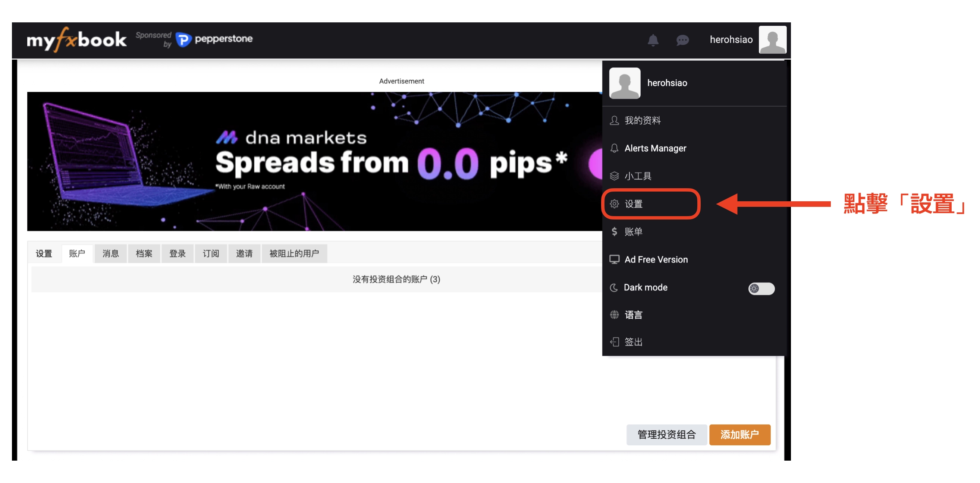Click the monitor icon beside Ad Free Version

614,259
